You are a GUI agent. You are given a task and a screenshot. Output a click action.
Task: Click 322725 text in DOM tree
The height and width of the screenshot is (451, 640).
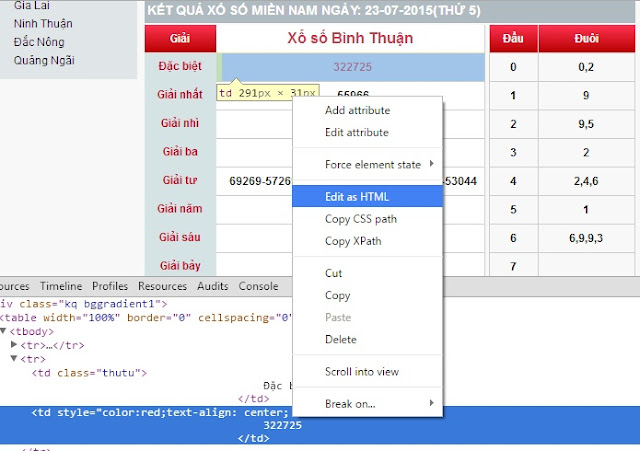[x=282, y=425]
